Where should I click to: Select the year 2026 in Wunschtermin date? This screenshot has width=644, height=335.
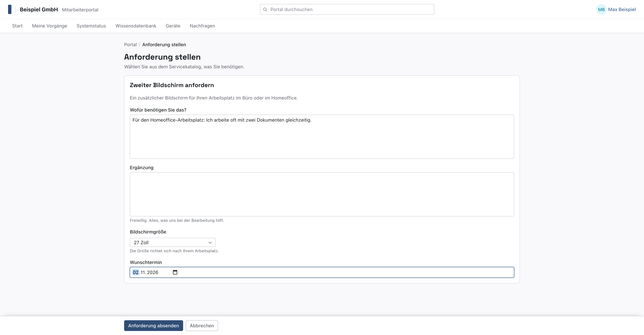coord(152,272)
